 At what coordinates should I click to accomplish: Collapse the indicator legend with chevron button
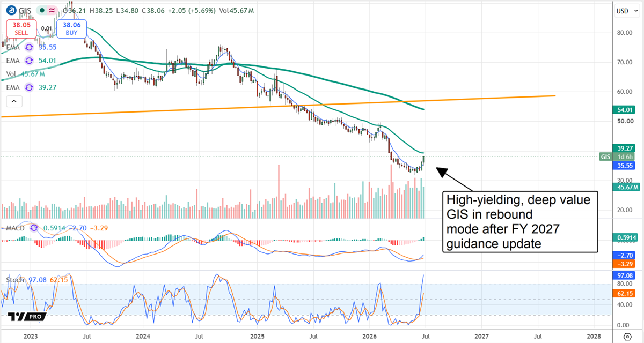click(x=14, y=101)
